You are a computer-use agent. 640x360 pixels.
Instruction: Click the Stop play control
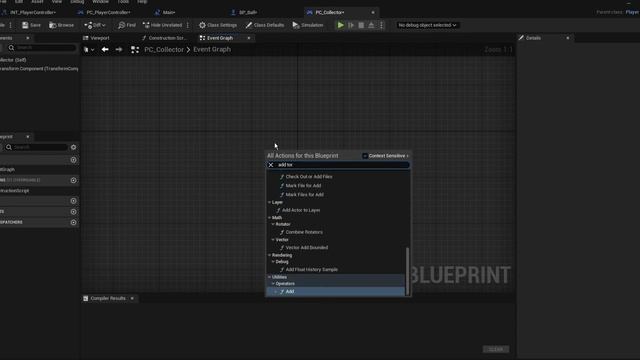click(x=361, y=25)
